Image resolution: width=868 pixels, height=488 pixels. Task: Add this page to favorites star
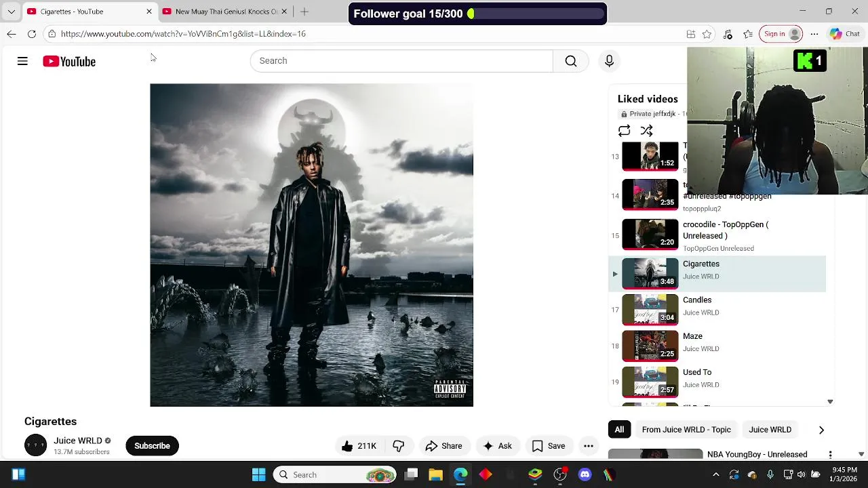707,34
